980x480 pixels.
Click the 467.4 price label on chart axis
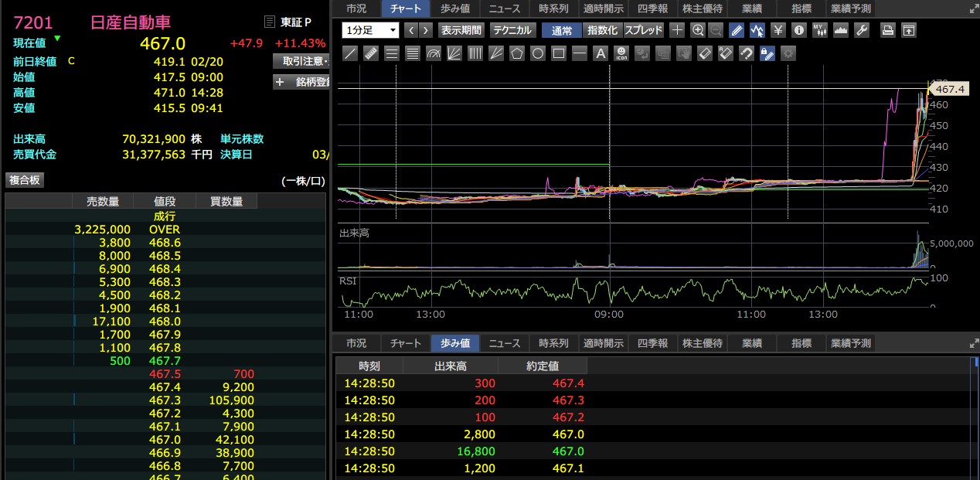pos(951,90)
